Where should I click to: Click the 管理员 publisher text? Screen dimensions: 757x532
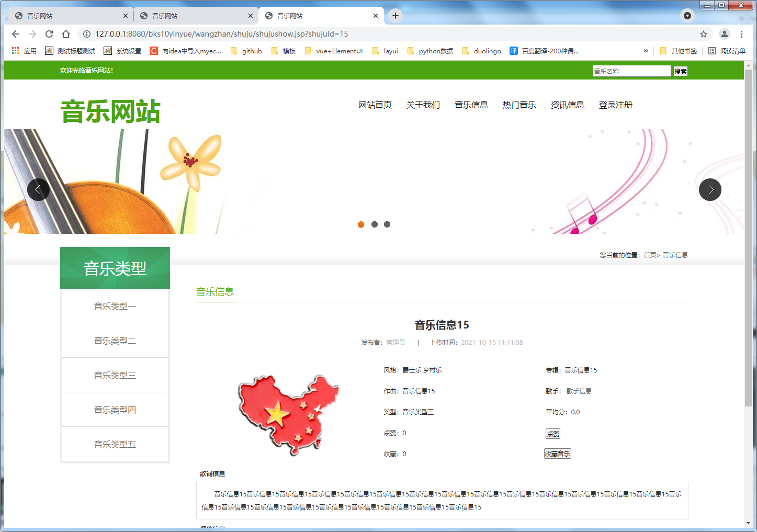click(x=396, y=343)
